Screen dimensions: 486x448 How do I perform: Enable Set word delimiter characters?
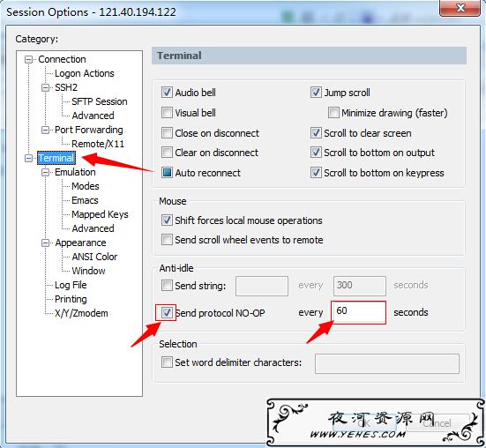click(167, 362)
